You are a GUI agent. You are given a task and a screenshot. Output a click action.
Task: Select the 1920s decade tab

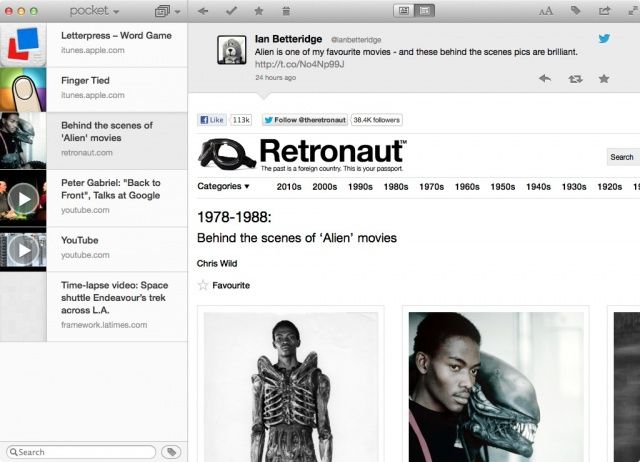(x=609, y=187)
